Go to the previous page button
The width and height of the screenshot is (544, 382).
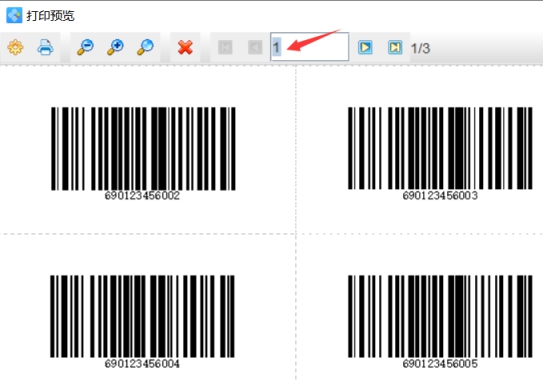[x=255, y=47]
